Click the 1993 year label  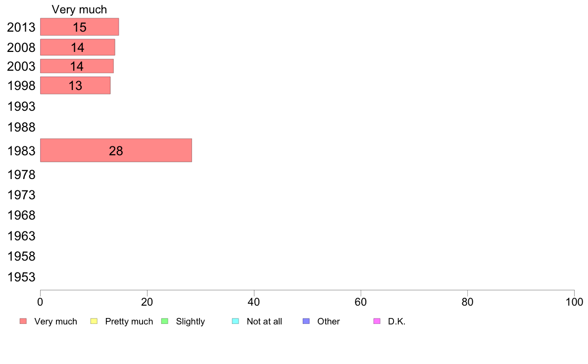[21, 106]
